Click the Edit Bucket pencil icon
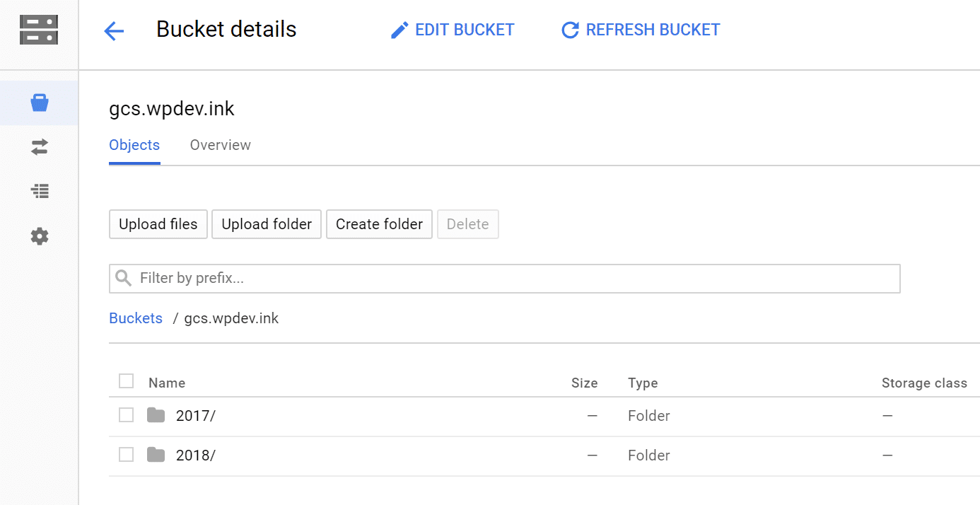Screen dimensions: 980x505 pyautogui.click(x=399, y=29)
